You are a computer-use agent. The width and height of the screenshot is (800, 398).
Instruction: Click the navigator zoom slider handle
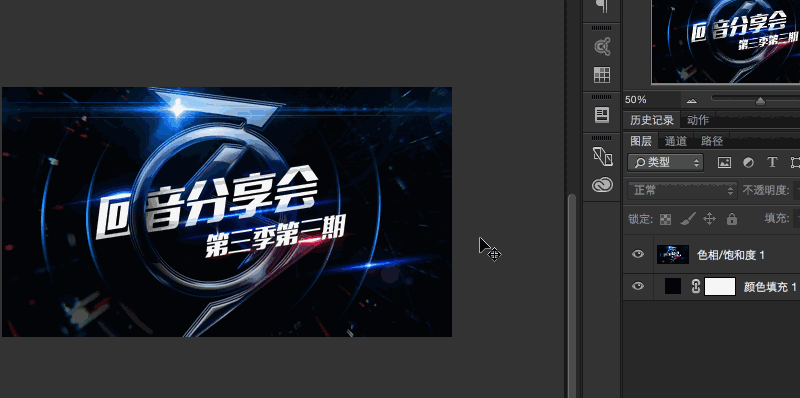(x=760, y=101)
